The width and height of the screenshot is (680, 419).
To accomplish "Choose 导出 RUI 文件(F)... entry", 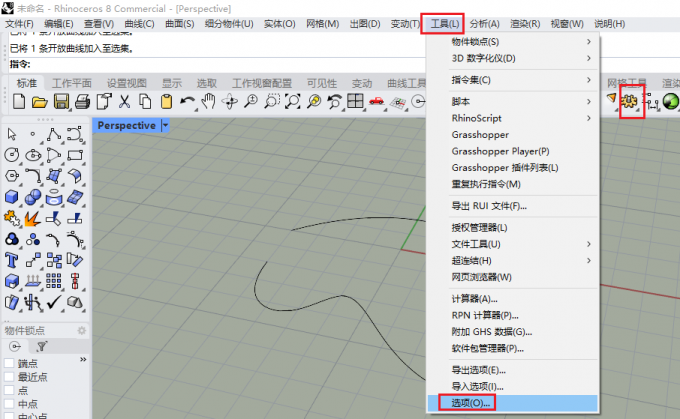I will pos(512,206).
